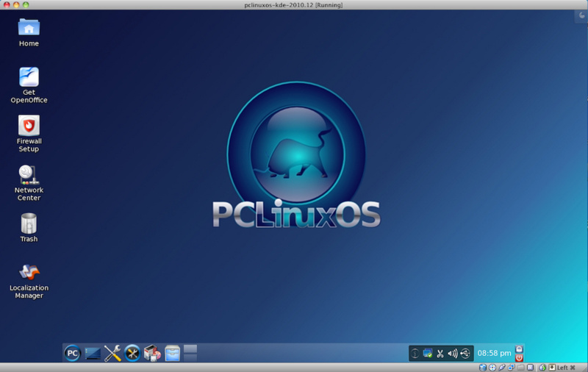Lock the screen with blue padlock button
Screen dimensions: 588x372
point(519,349)
